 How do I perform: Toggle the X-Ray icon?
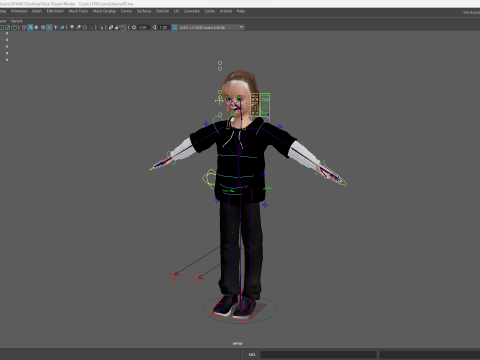tap(110, 27)
